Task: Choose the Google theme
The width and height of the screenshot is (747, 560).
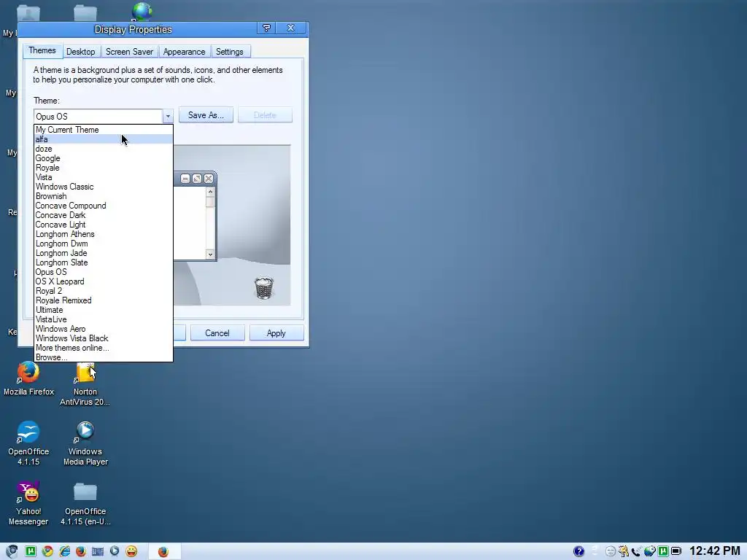Action: click(104, 158)
